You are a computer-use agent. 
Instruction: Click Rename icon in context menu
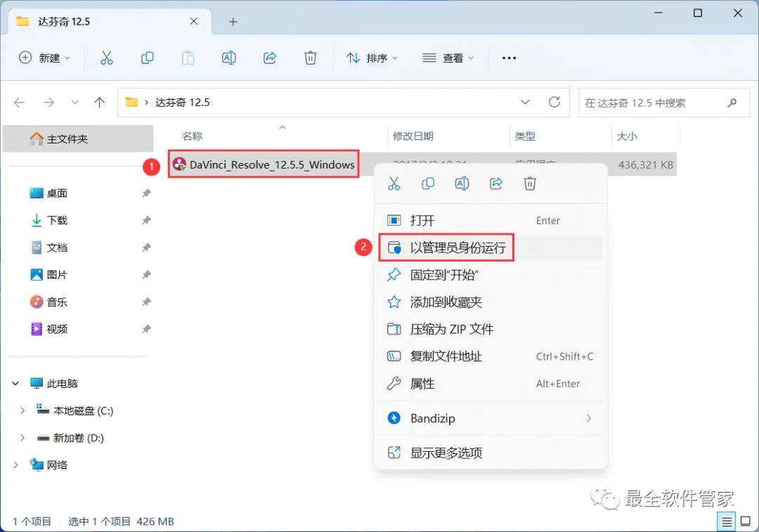(462, 183)
